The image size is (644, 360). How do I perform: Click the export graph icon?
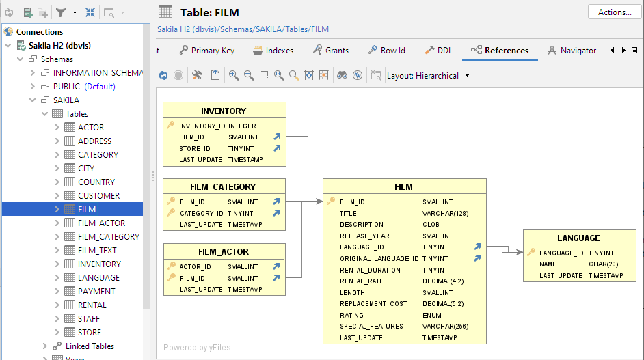coord(215,76)
